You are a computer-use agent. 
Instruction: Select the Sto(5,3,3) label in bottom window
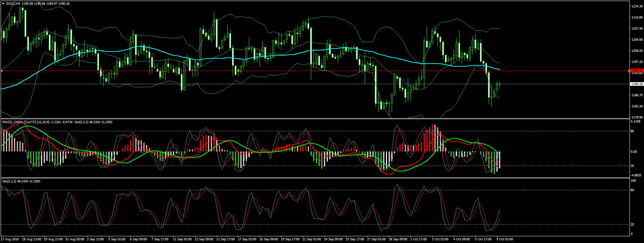pos(9,181)
